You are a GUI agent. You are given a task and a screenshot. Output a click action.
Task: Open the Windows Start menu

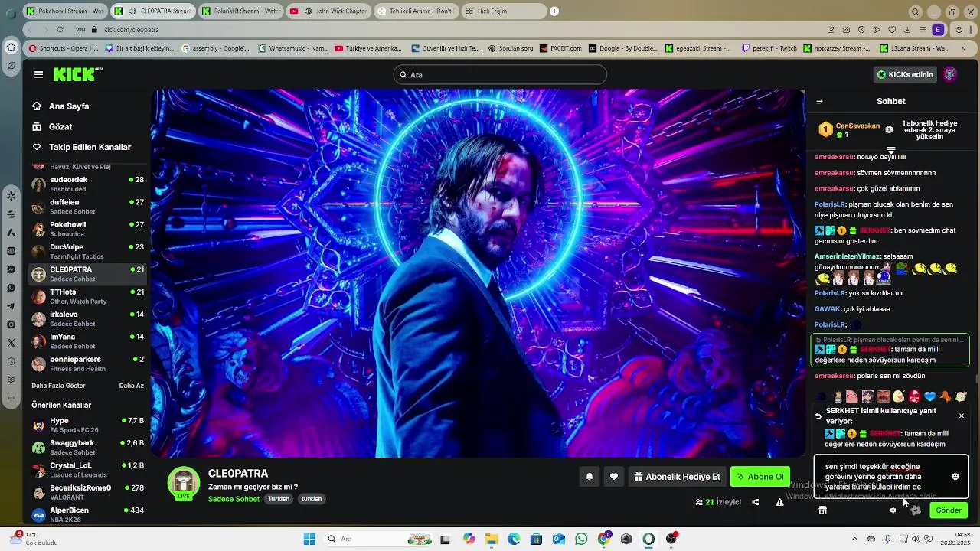point(310,539)
